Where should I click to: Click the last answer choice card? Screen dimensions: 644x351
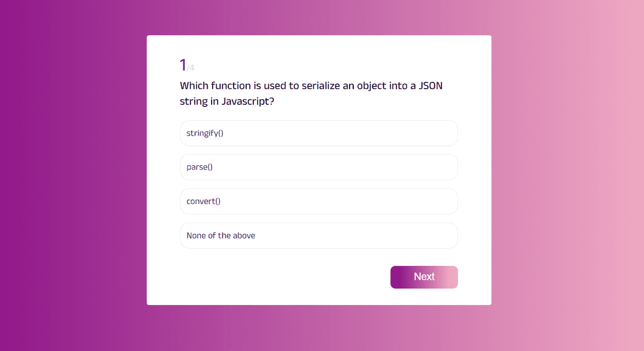(318, 235)
